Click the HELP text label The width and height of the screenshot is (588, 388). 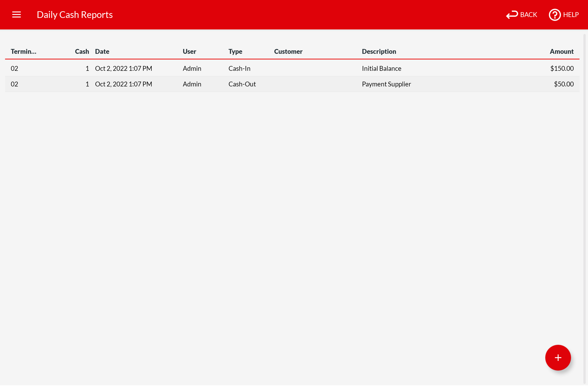571,15
